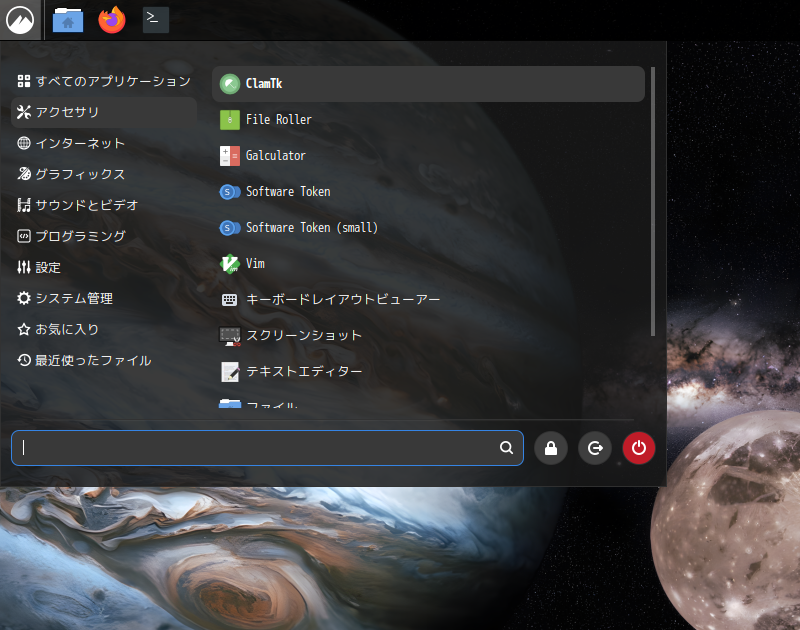Screen dimensions: 800x630
Task: Click the File Roller archive icon
Action: pos(230,120)
